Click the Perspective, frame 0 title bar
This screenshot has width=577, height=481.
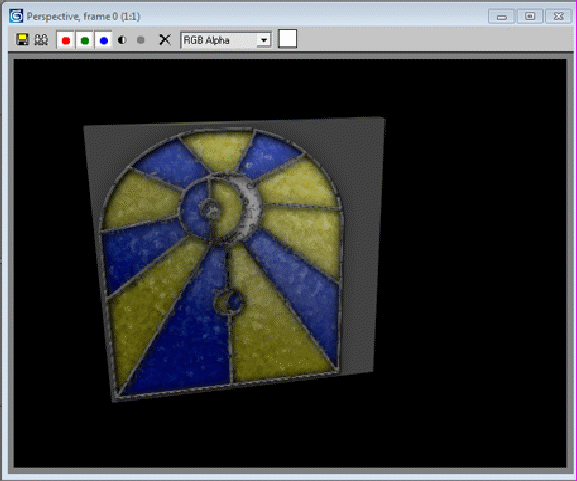(x=84, y=17)
